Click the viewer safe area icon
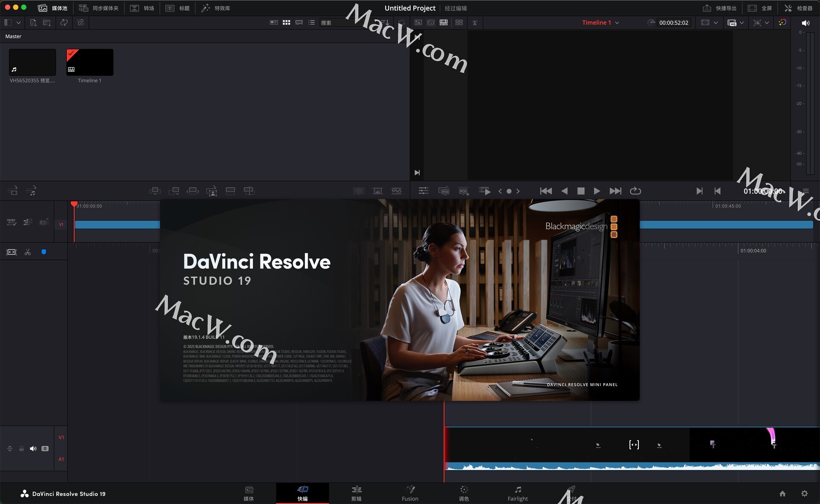Viewport: 820px width, 504px height. 705,22
